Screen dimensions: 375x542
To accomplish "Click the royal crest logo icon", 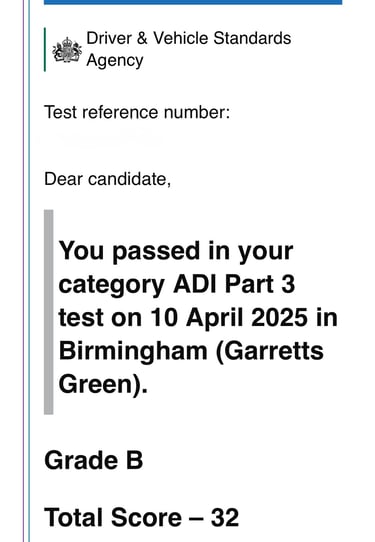I will [67, 50].
